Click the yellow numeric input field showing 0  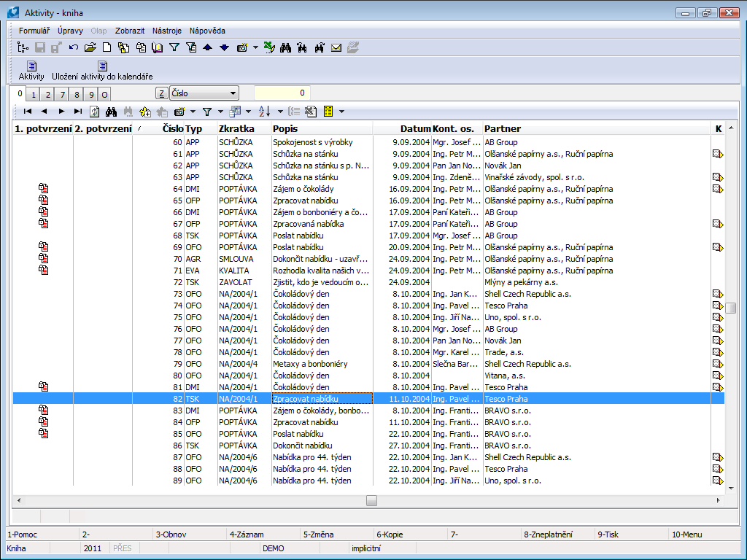pos(282,93)
